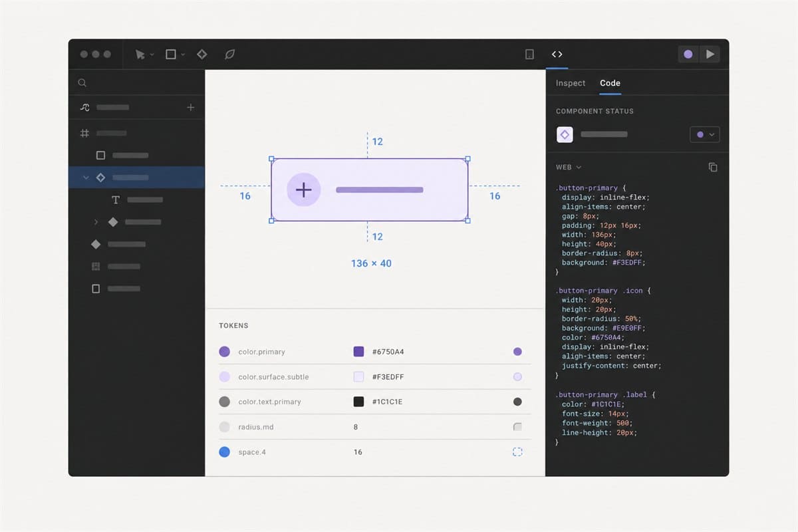Screen dimensions: 798x532
Task: Click the '#6750A4' hex value text
Action: coord(388,352)
